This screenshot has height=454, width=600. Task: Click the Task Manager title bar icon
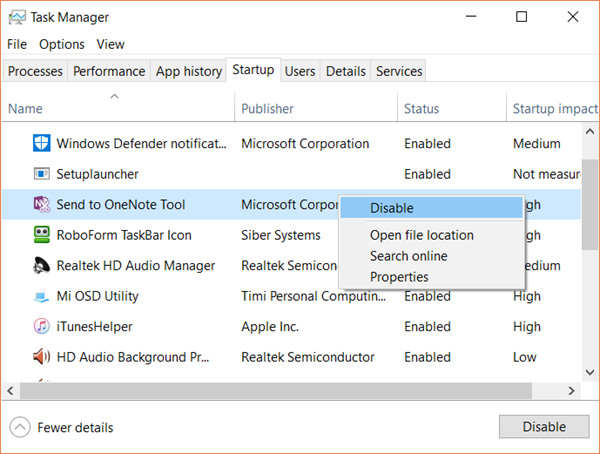17,17
